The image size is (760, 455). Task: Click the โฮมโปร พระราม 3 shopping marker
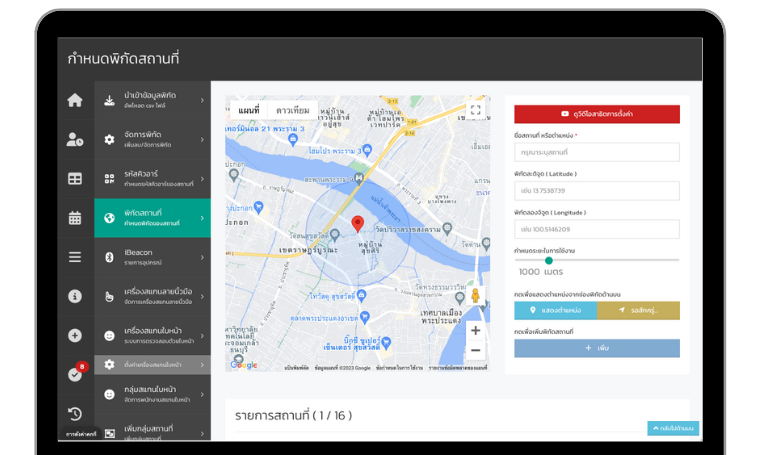367,150
